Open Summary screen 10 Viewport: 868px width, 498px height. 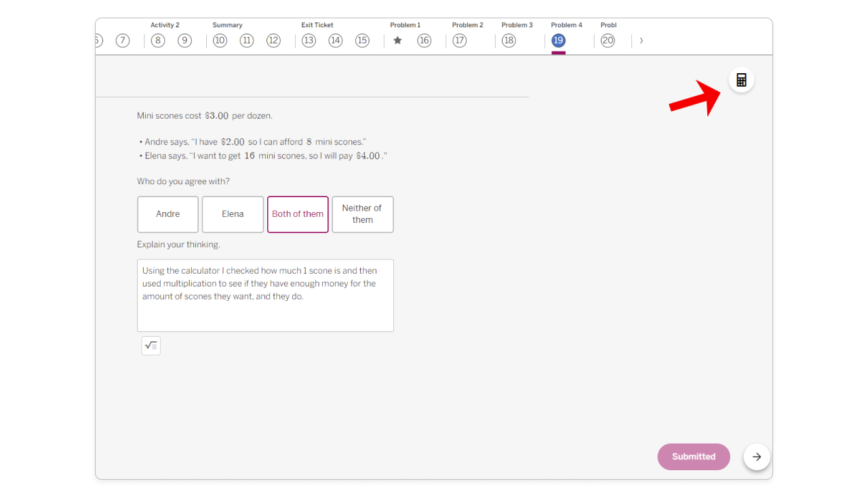pos(220,41)
